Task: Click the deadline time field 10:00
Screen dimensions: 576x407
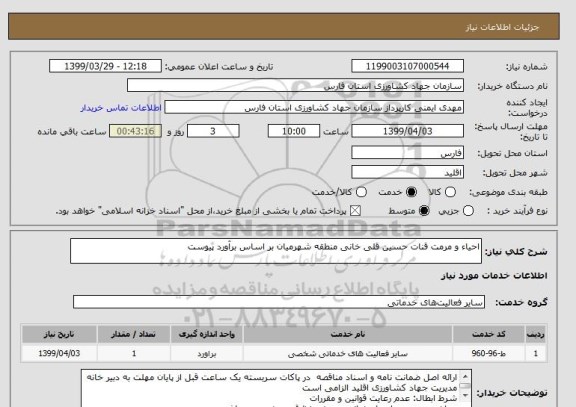Action: (x=294, y=131)
